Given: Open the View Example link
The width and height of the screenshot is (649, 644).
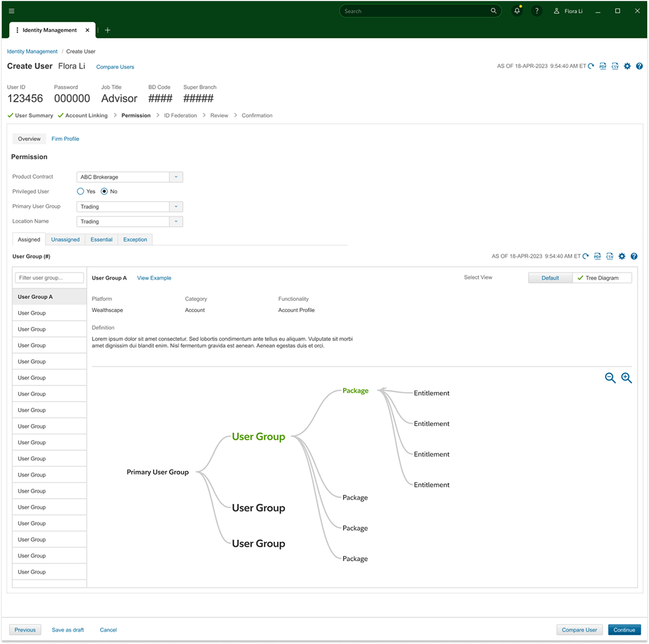Looking at the screenshot, I should pos(154,278).
